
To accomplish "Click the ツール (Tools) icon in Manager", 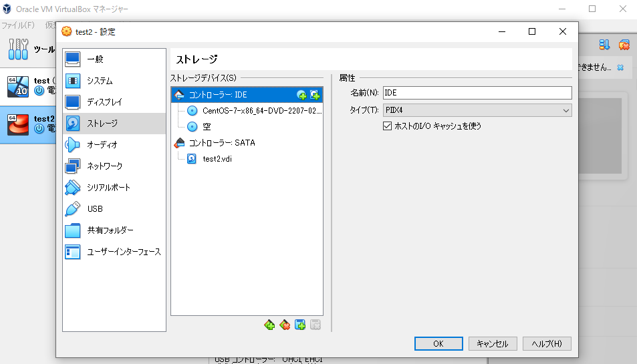I will [x=19, y=49].
